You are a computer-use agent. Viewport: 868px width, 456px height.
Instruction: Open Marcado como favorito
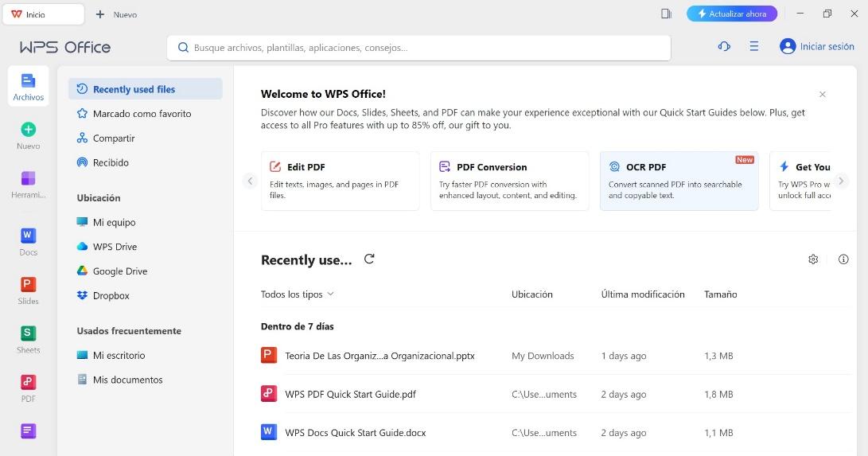(145, 114)
